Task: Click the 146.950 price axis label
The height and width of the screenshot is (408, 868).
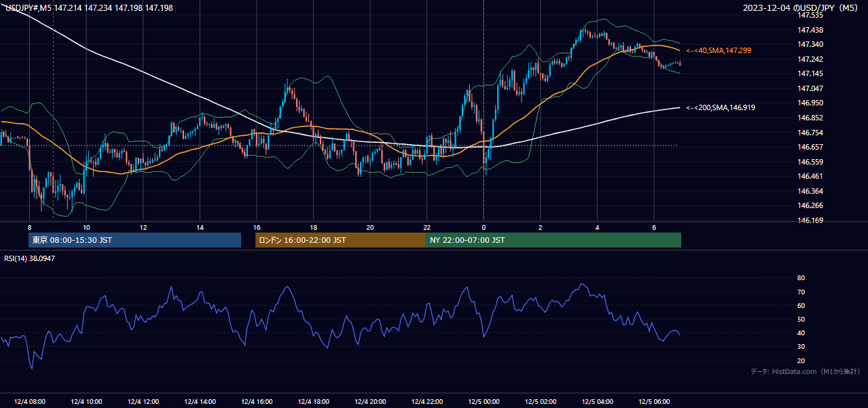Action: point(810,103)
